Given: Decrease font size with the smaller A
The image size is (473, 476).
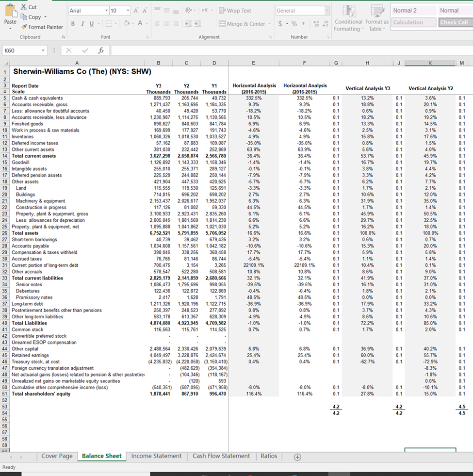Looking at the screenshot, I should pyautogui.click(x=145, y=11).
